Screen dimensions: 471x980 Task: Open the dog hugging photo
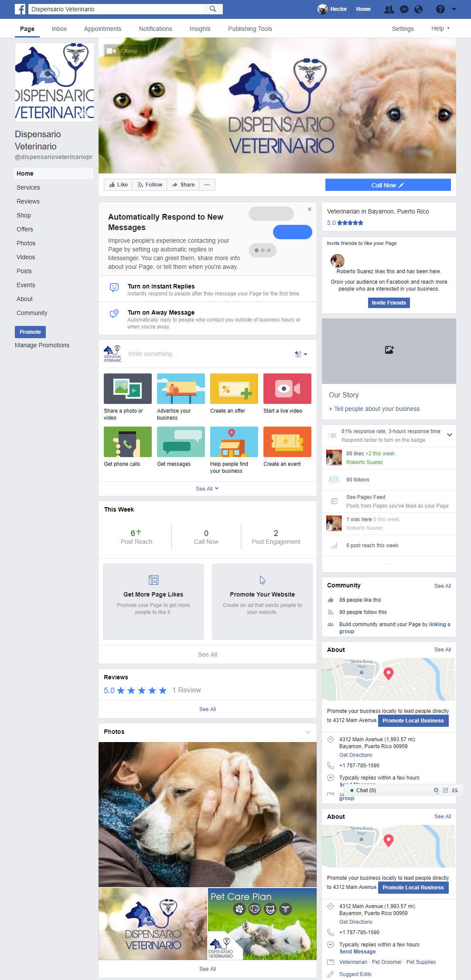coord(208,814)
